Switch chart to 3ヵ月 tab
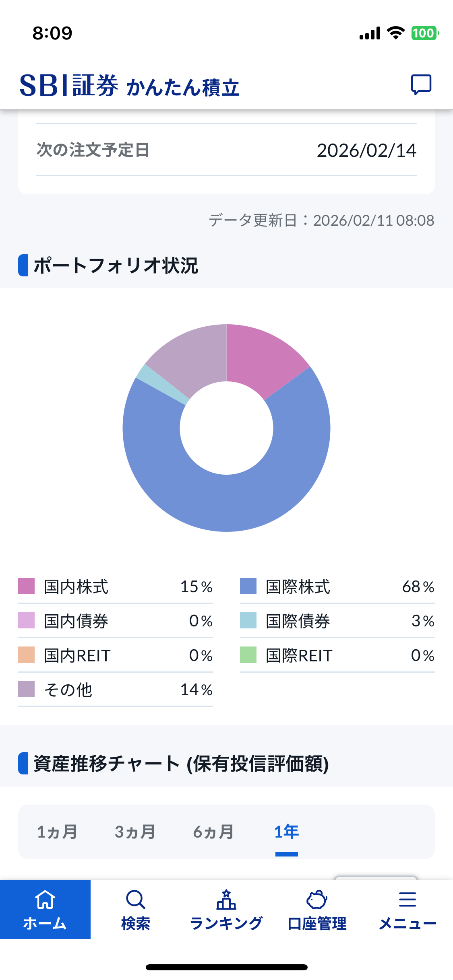The width and height of the screenshot is (453, 980). tap(135, 832)
